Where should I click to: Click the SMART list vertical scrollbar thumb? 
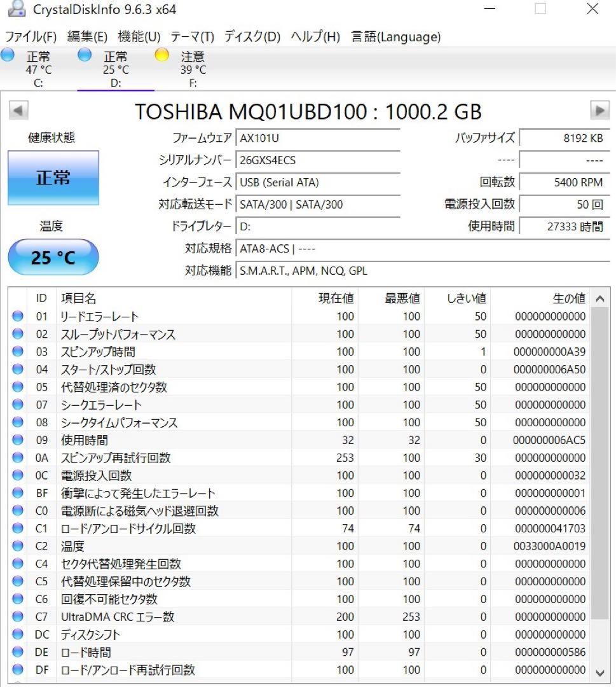tap(600, 463)
